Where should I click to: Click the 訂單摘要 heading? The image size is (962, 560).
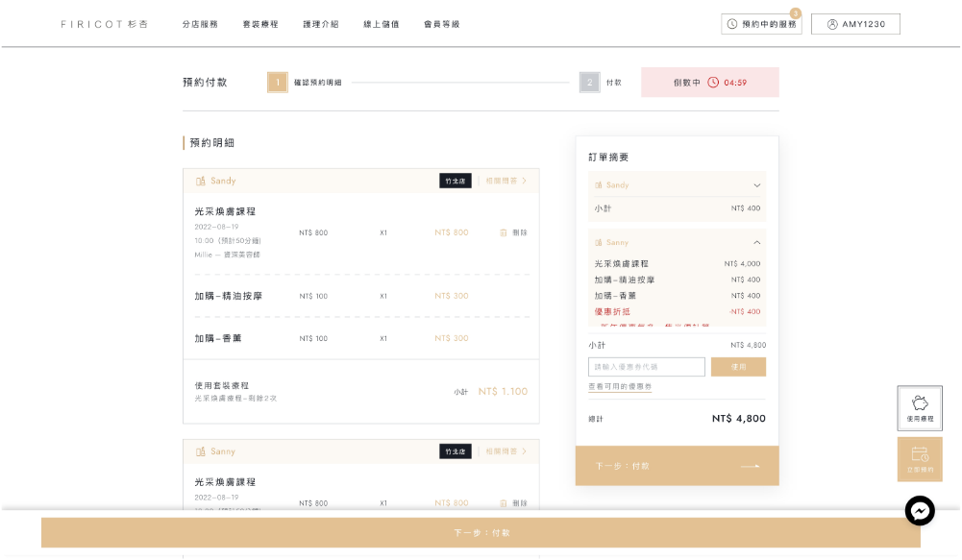(x=608, y=157)
